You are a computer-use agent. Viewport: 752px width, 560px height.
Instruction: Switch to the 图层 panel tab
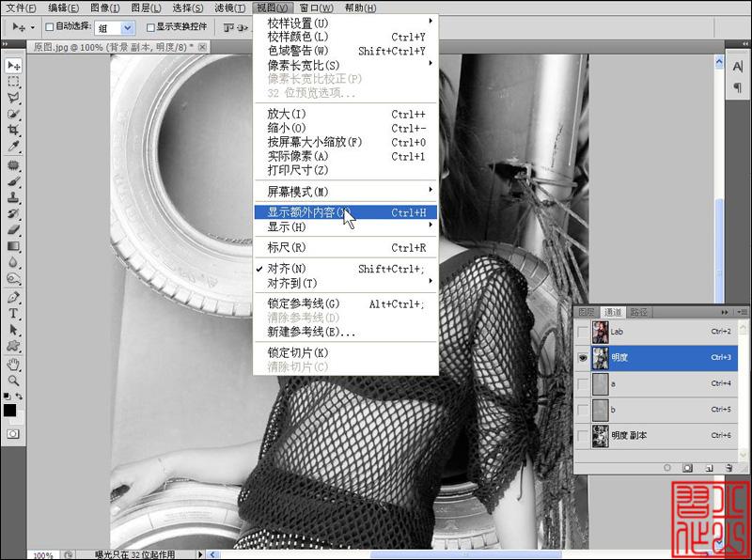pyautogui.click(x=586, y=312)
